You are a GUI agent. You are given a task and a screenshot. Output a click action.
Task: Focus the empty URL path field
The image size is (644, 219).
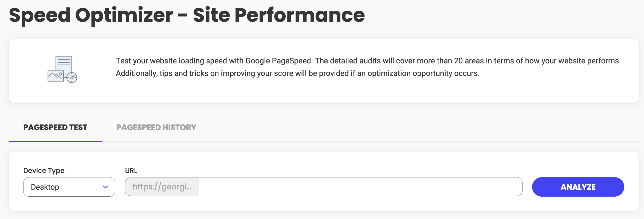[x=360, y=187]
